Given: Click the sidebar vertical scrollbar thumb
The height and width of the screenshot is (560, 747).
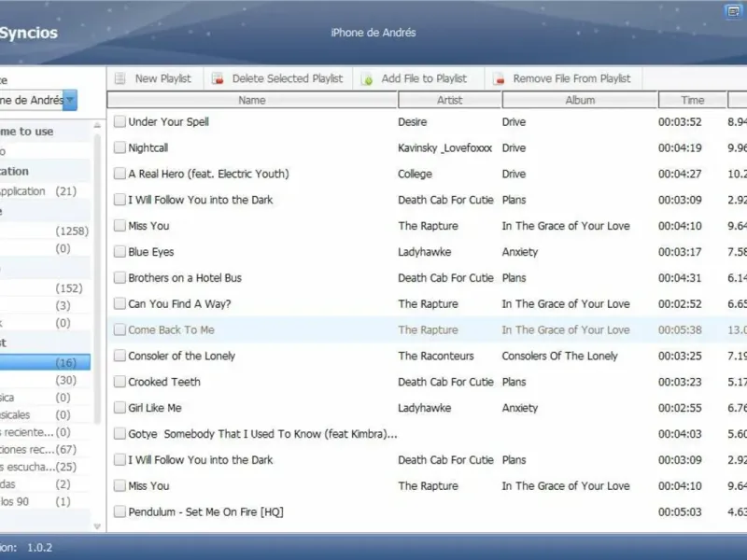Looking at the screenshot, I should coord(97,278).
